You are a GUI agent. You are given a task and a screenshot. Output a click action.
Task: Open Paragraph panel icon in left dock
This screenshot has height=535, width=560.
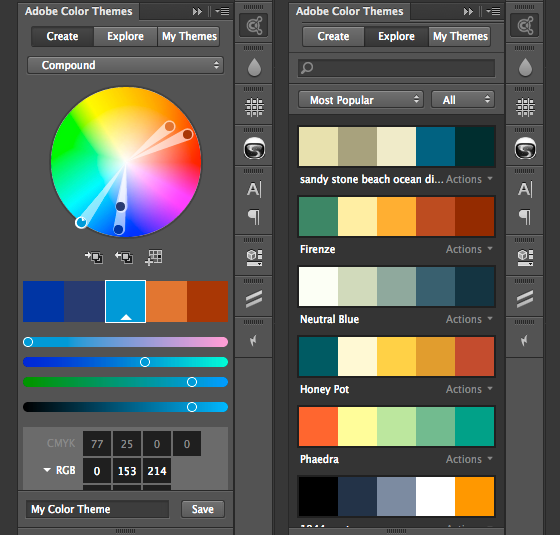254,217
